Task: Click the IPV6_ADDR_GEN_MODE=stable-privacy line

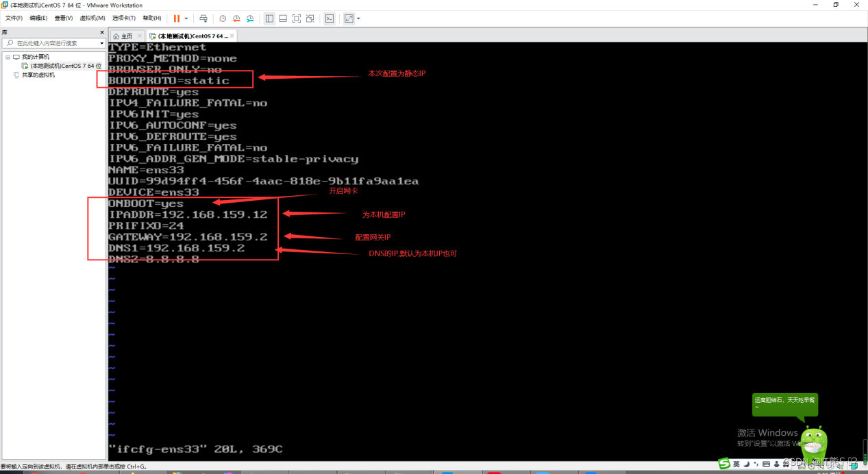Action: (x=234, y=159)
